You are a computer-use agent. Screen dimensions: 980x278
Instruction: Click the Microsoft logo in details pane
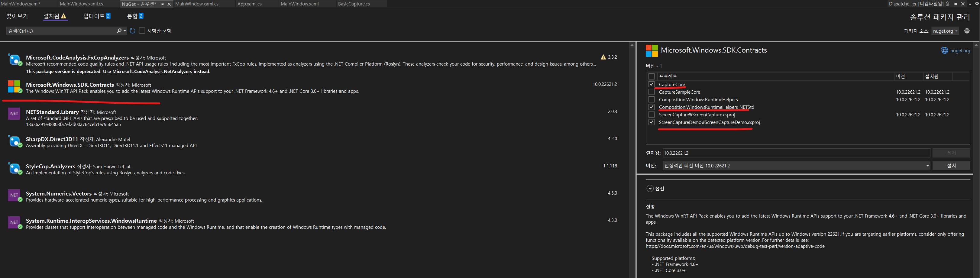point(652,50)
